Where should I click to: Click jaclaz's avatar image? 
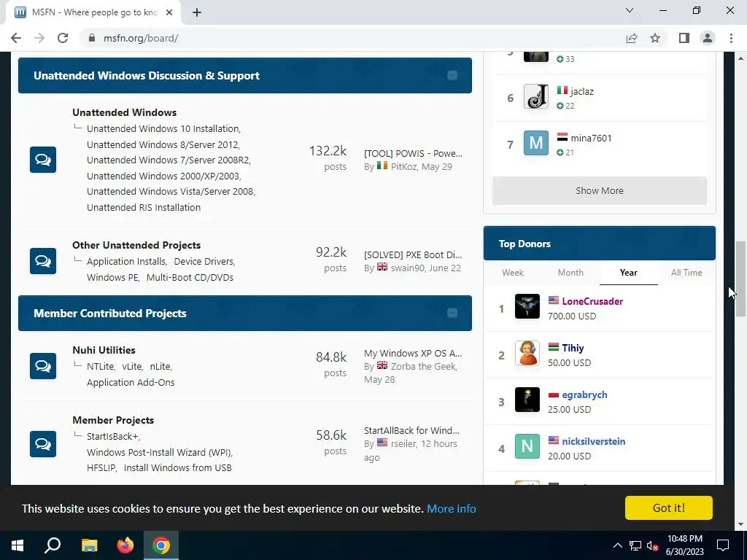[536, 96]
